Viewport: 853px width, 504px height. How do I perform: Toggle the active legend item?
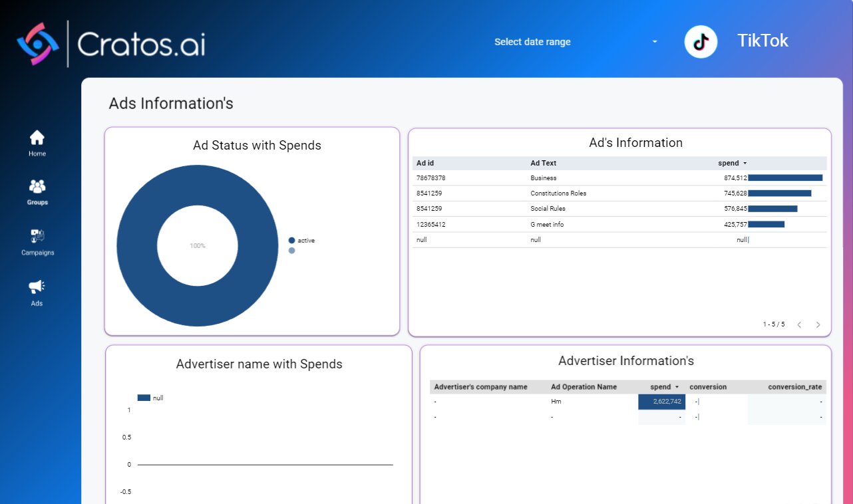(301, 241)
